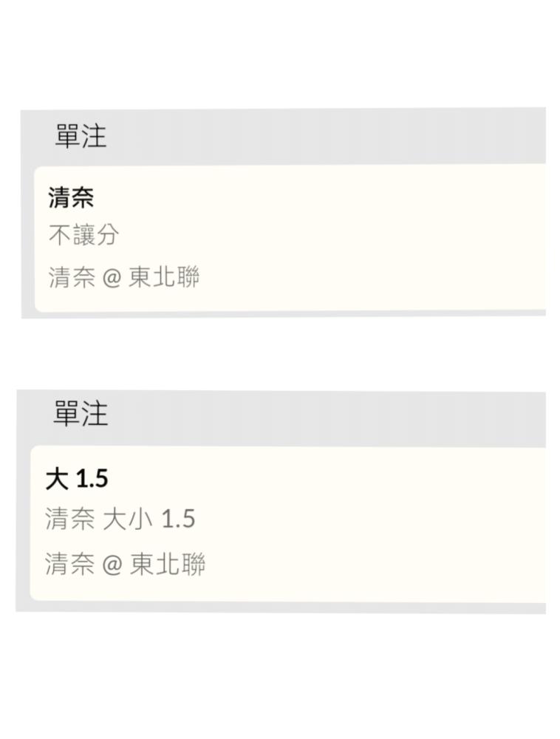
Task: Click the 單注 header above 大 1.5 card
Action: point(81,414)
